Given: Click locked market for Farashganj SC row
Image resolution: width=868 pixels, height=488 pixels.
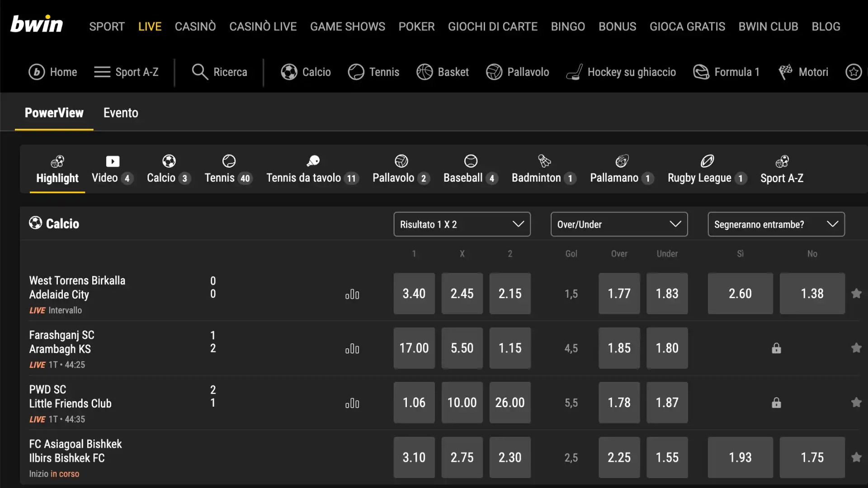Looking at the screenshot, I should [776, 348].
